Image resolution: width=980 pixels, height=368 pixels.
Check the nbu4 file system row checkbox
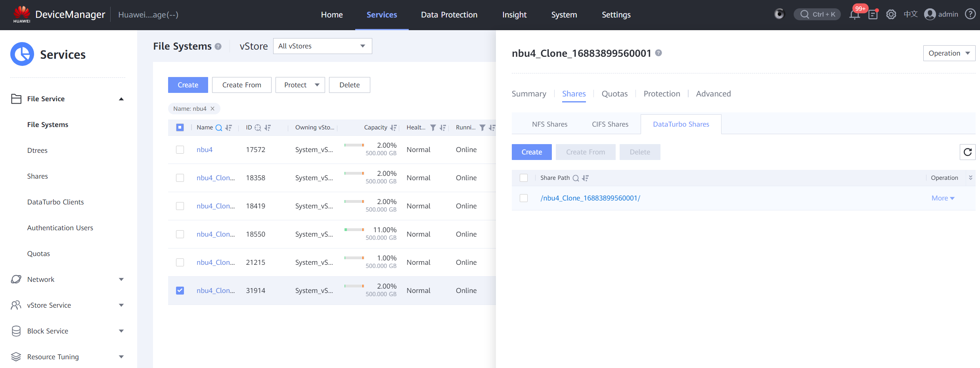[x=180, y=150]
